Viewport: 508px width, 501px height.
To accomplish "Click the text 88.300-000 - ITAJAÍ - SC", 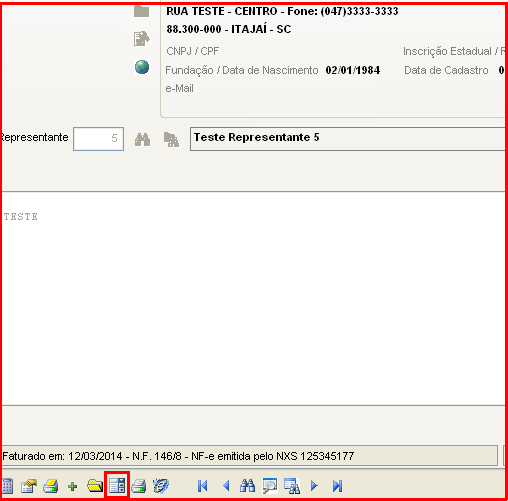I will (229, 29).
